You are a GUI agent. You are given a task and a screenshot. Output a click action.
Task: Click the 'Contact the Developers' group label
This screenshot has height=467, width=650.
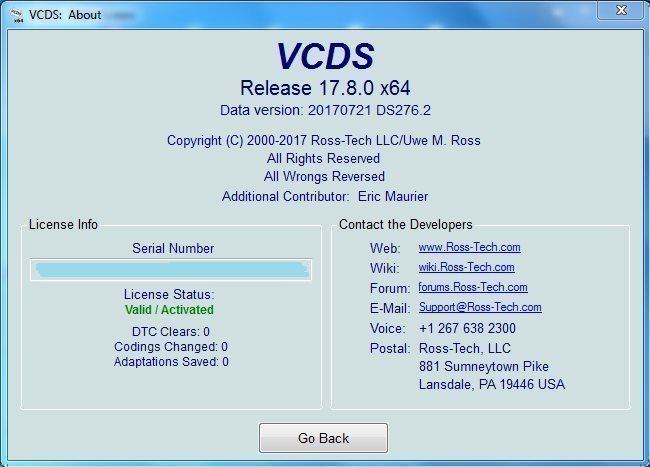[x=406, y=224]
